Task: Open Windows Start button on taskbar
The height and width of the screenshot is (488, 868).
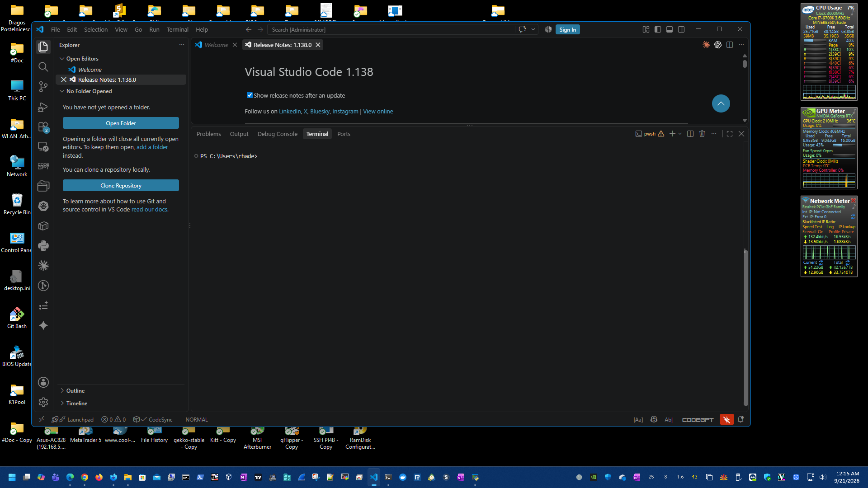Action: (12, 477)
